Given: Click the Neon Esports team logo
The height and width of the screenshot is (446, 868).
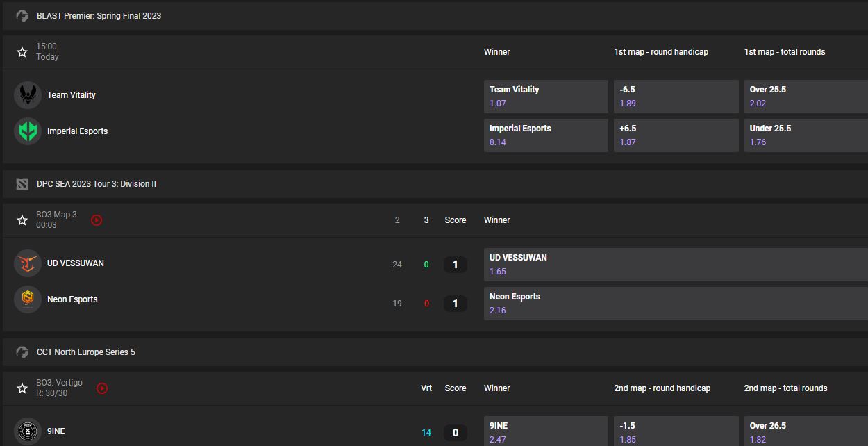Looking at the screenshot, I should [28, 299].
